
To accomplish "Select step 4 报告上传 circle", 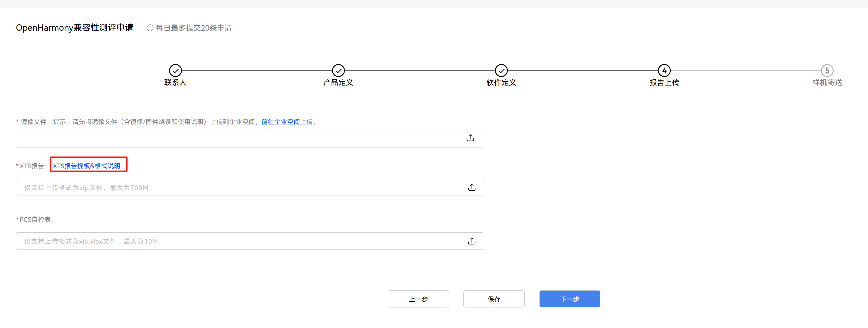I will point(665,71).
